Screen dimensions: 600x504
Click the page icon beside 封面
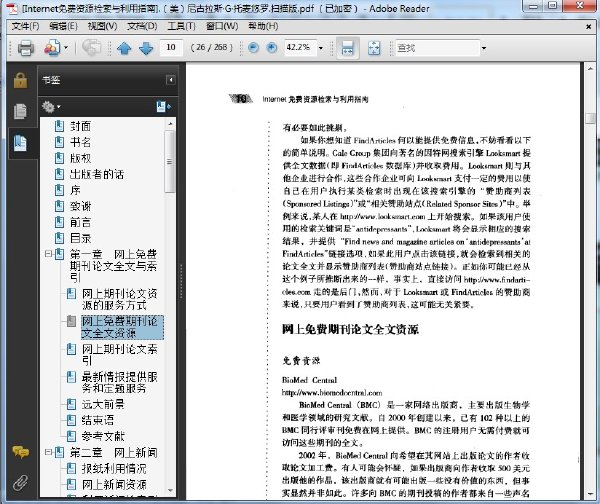point(59,126)
